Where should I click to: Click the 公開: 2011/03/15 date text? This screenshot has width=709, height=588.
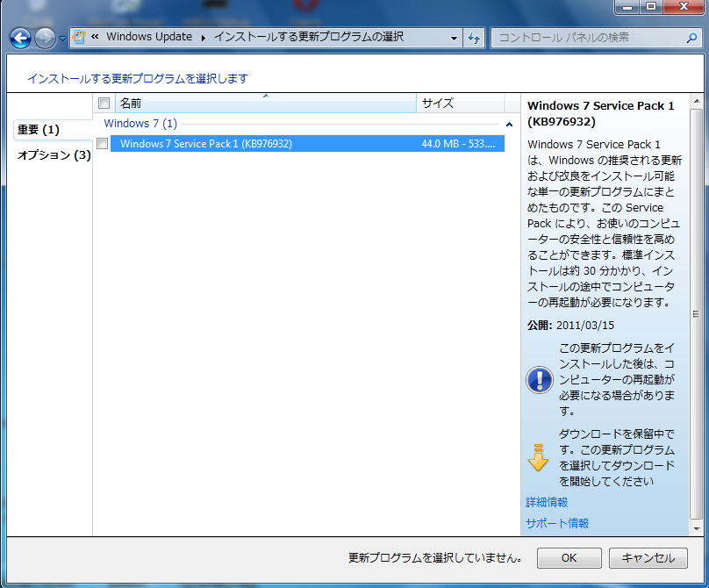click(x=570, y=326)
